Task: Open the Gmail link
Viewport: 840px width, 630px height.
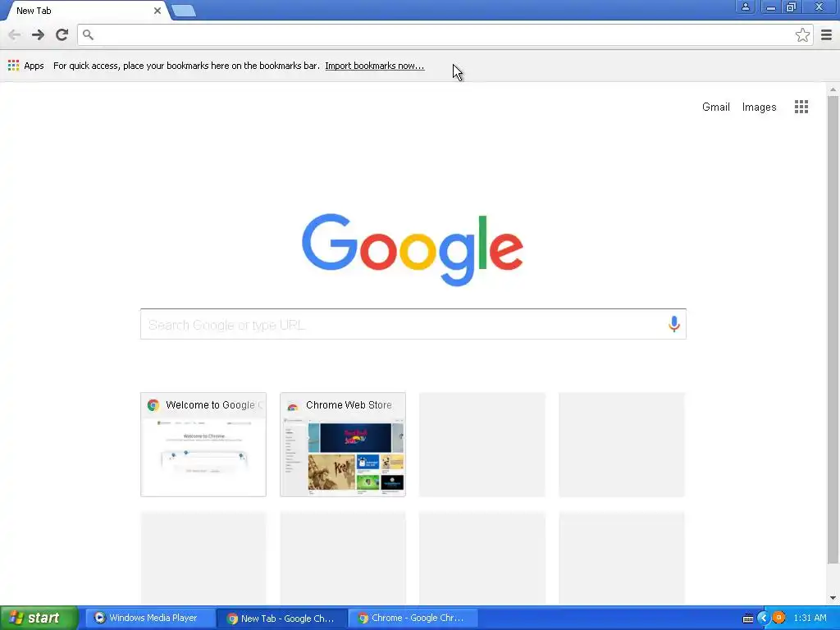Action: click(715, 107)
